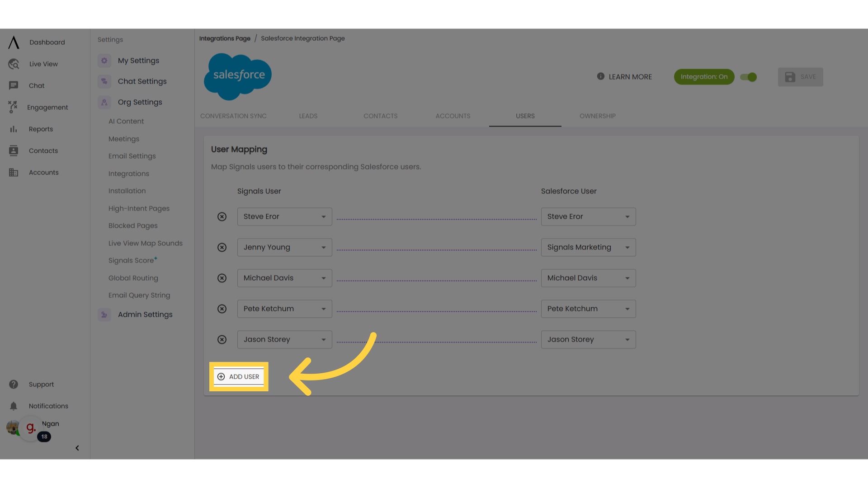868x488 pixels.
Task: Toggle the Salesforce integration switch off
Action: pos(749,77)
